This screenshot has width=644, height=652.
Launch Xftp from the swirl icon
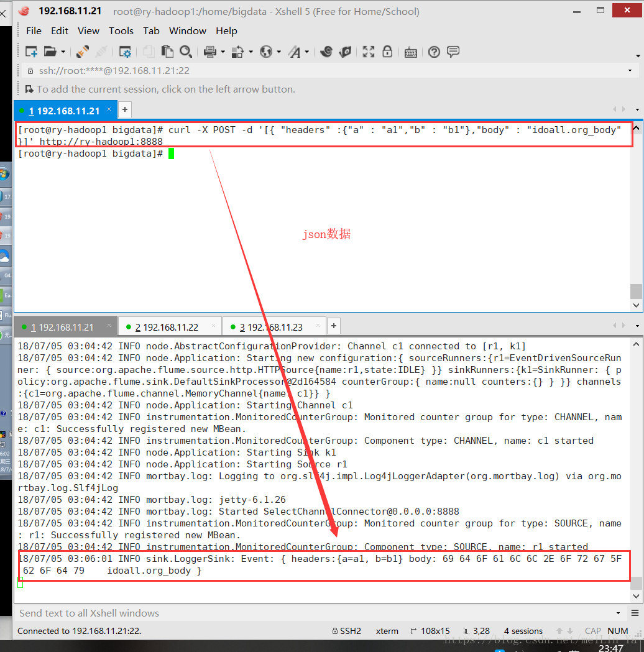click(x=326, y=52)
